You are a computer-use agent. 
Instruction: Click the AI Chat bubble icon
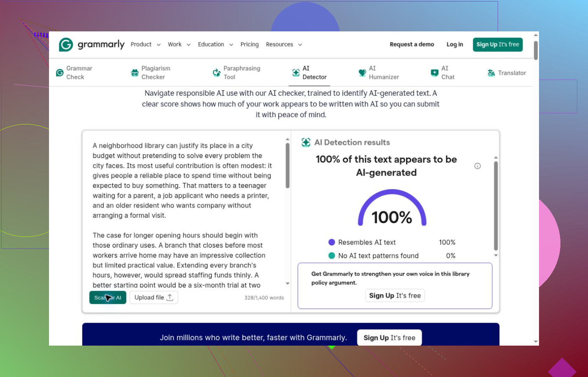tap(434, 73)
